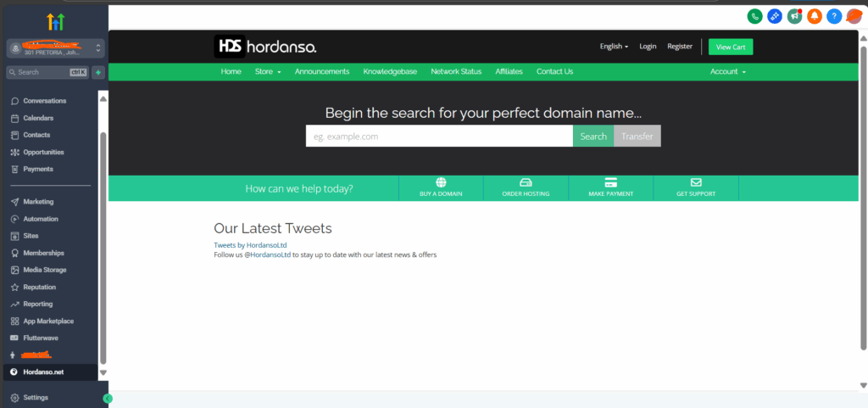Viewport: 868px width, 408px height.
Task: Select Network Status in the navigation bar
Action: point(456,72)
